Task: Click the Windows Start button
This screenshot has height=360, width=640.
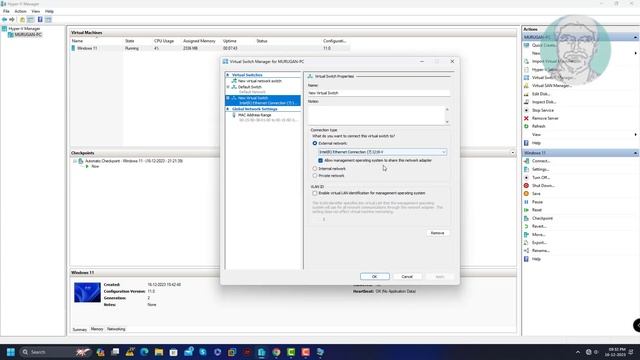Action: point(11,352)
